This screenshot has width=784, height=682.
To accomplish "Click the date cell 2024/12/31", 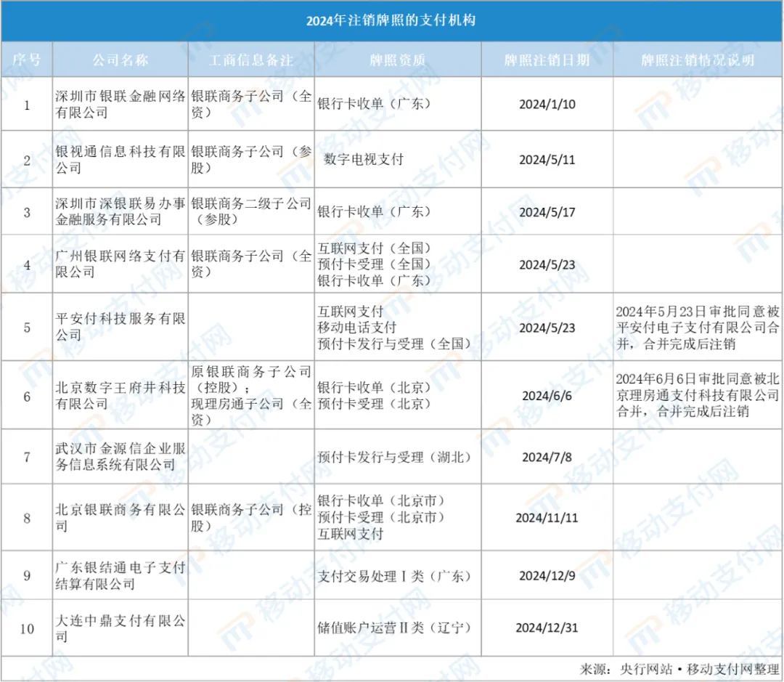I will click(547, 628).
